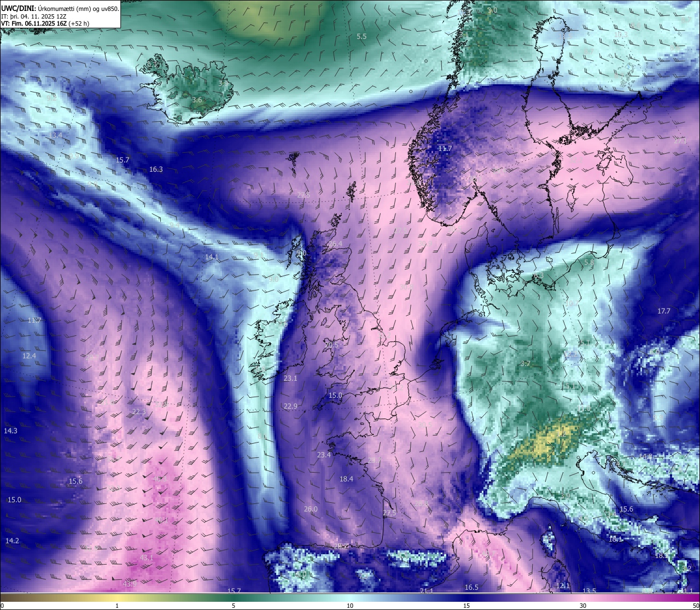
Task: Click the 'IT: þri. 04. 11. 2025 12Z' line
Action: click(x=34, y=16)
